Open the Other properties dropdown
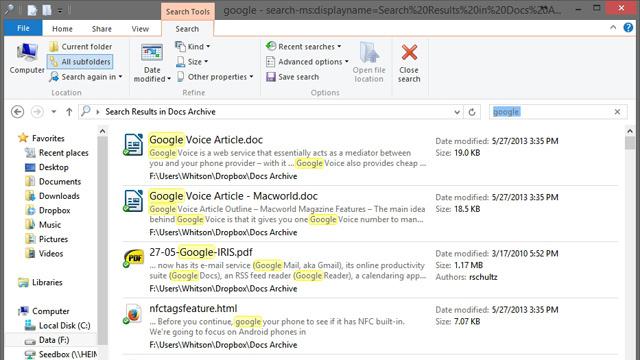640x360 pixels. [215, 77]
